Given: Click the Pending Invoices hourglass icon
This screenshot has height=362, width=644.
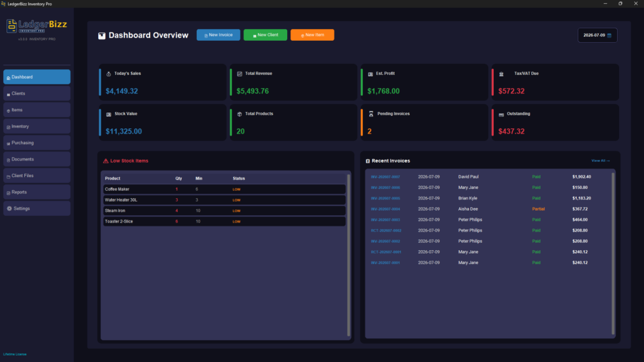Looking at the screenshot, I should coord(371,114).
